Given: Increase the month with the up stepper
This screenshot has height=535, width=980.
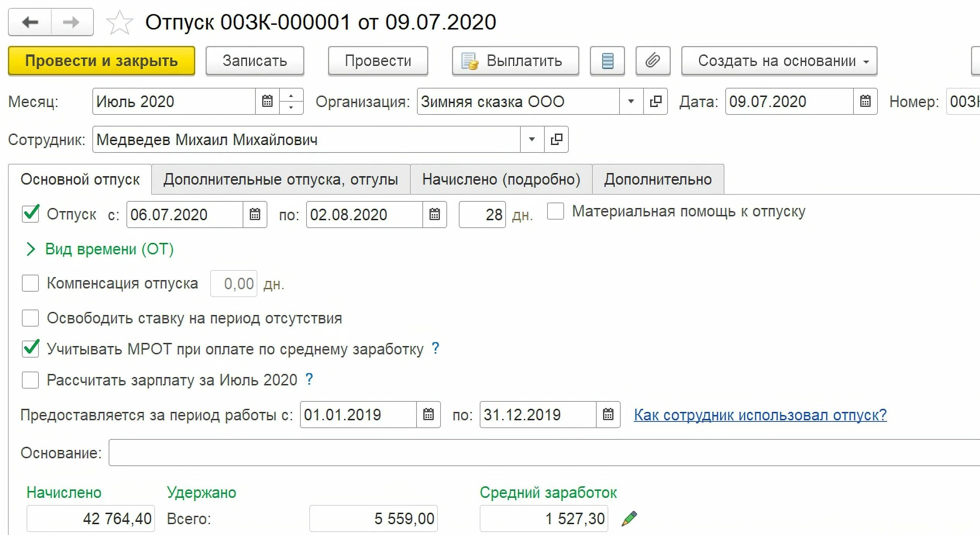Looking at the screenshot, I should click(x=291, y=95).
